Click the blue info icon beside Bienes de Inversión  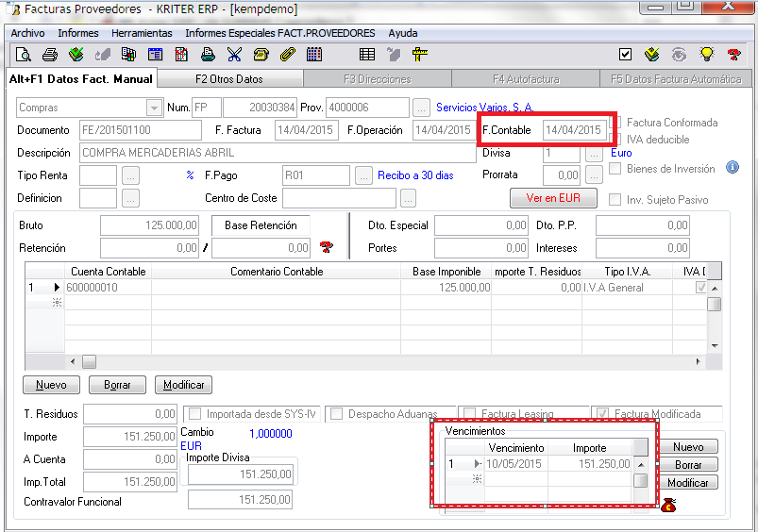(x=733, y=168)
